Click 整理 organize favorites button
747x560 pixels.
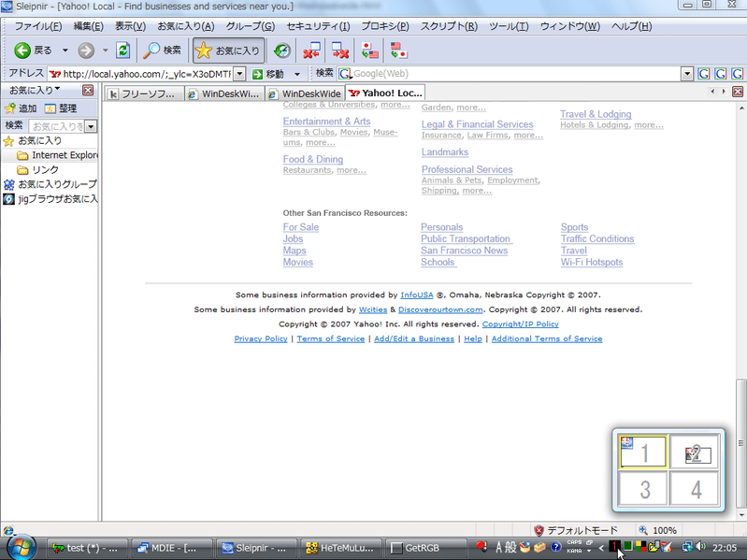(x=61, y=108)
